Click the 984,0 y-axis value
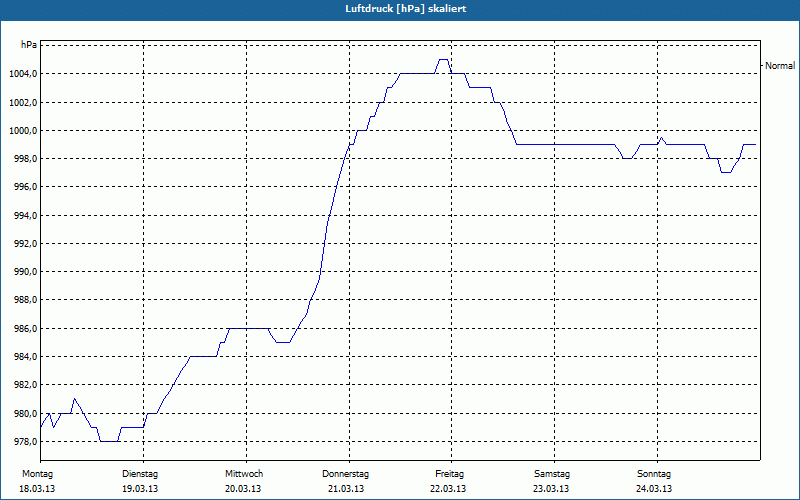Viewport: 800px width, 500px height. point(25,356)
